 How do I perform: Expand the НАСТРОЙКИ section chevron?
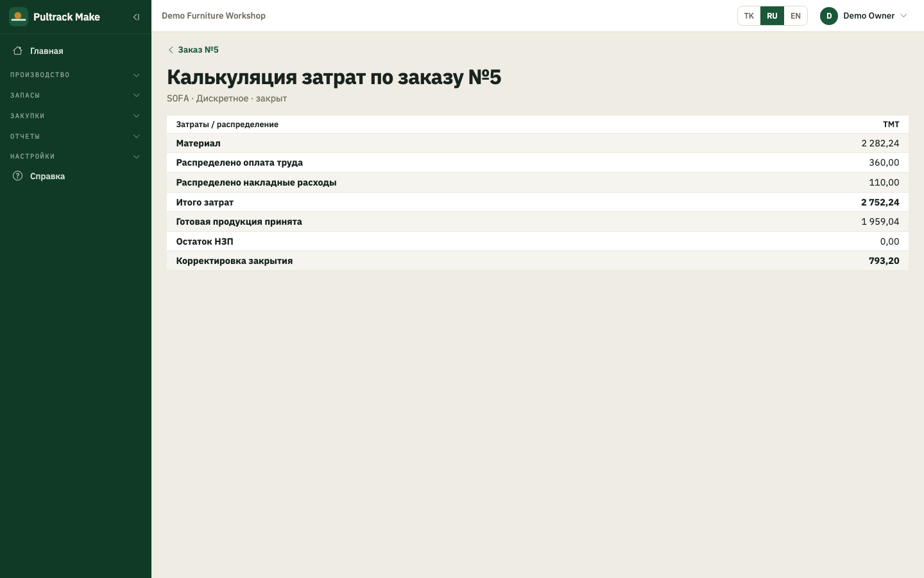coord(136,157)
